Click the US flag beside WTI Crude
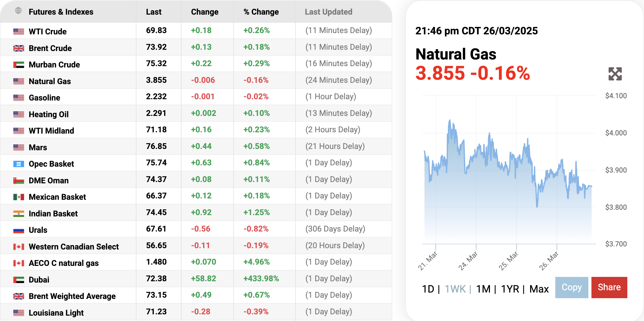Viewport: 644px width, 321px height. coord(18,32)
